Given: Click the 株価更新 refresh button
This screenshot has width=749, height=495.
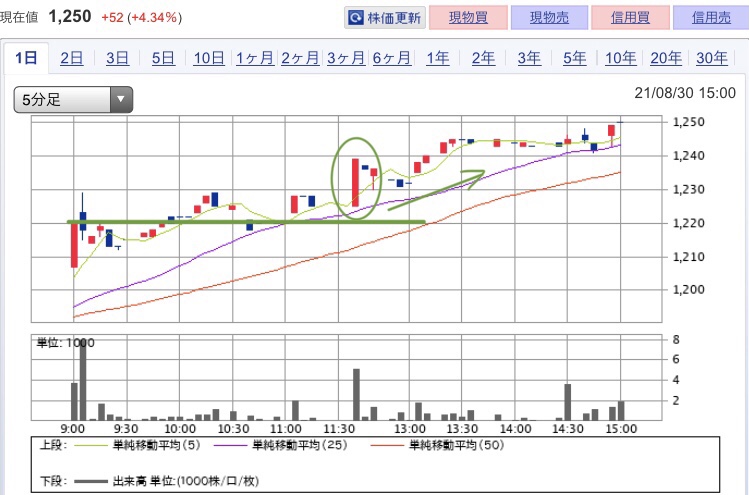Looking at the screenshot, I should coord(385,18).
